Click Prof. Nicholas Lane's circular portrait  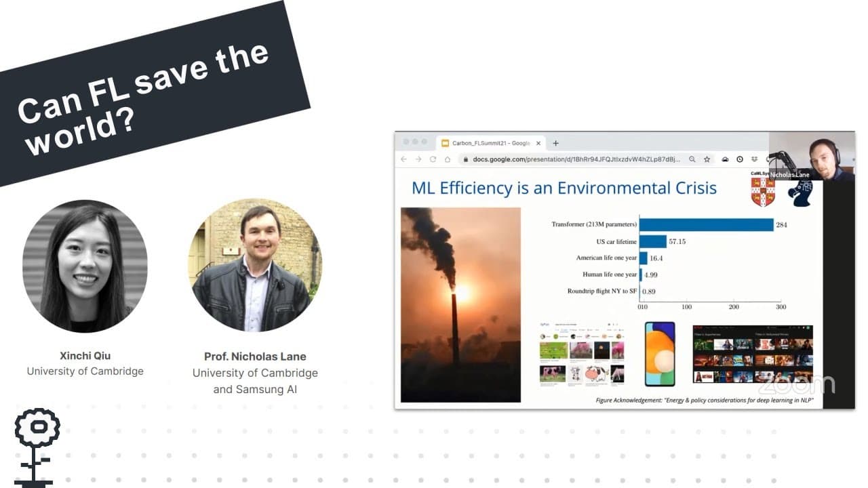coord(255,265)
